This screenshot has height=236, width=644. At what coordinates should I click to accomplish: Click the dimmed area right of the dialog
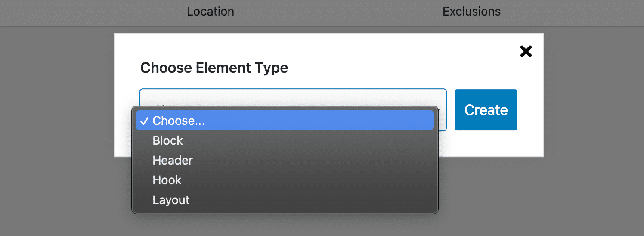594,108
